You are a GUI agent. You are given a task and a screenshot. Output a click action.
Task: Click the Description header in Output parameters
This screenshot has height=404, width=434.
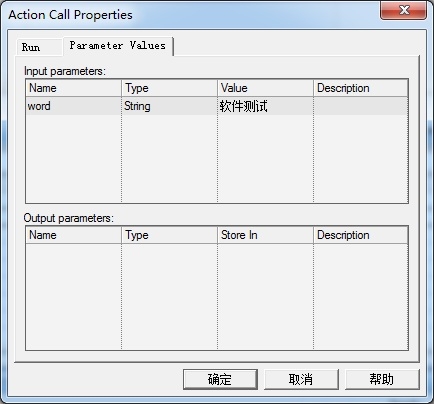coord(361,235)
